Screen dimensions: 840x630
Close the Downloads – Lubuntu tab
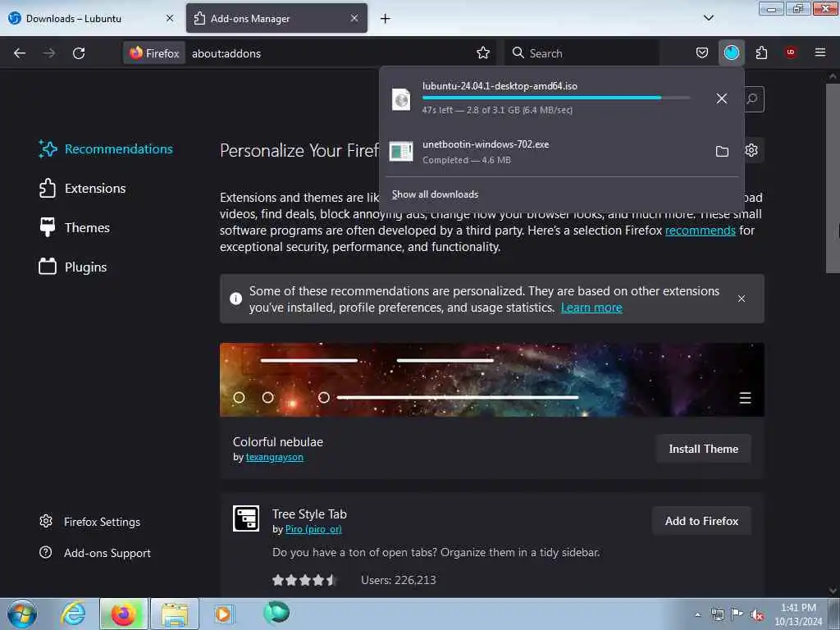point(170,18)
